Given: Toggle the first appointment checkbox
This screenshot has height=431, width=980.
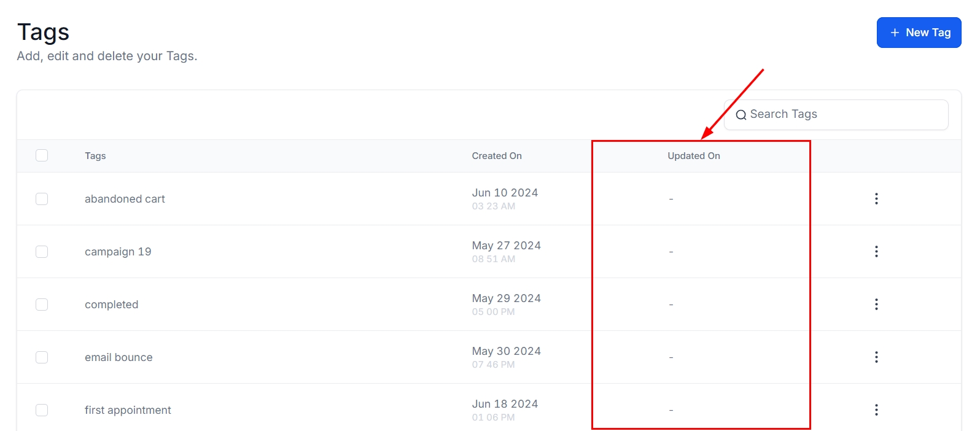Looking at the screenshot, I should [x=42, y=410].
